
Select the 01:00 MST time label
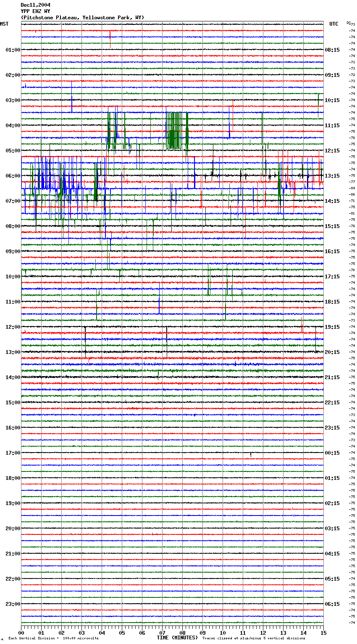(13, 50)
